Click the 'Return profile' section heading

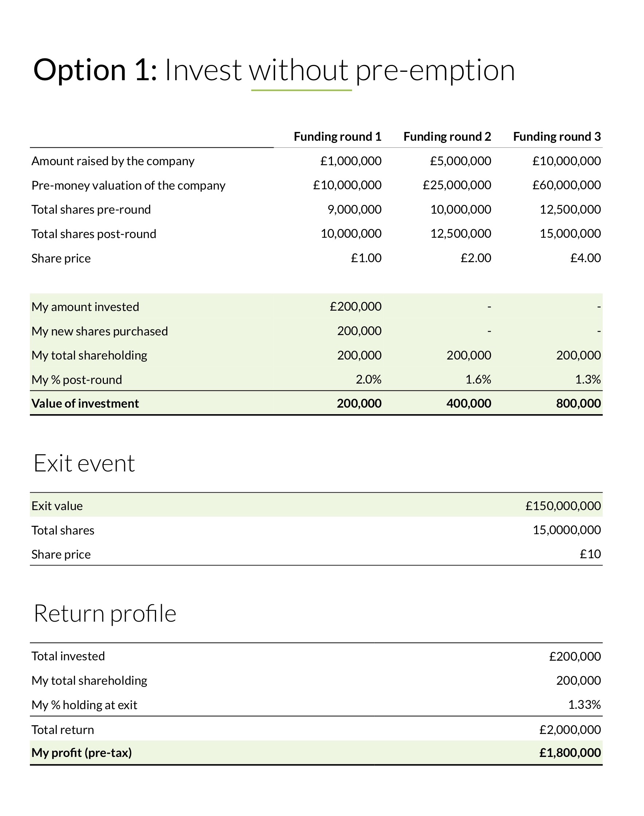click(105, 613)
